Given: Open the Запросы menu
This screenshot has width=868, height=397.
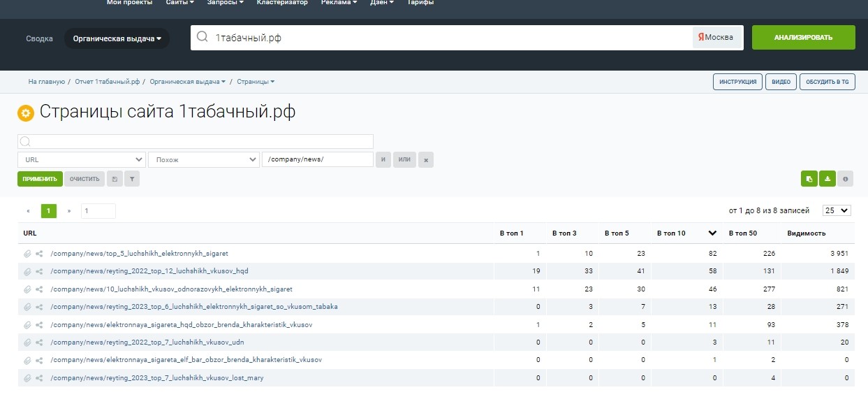Looking at the screenshot, I should pyautogui.click(x=226, y=3).
